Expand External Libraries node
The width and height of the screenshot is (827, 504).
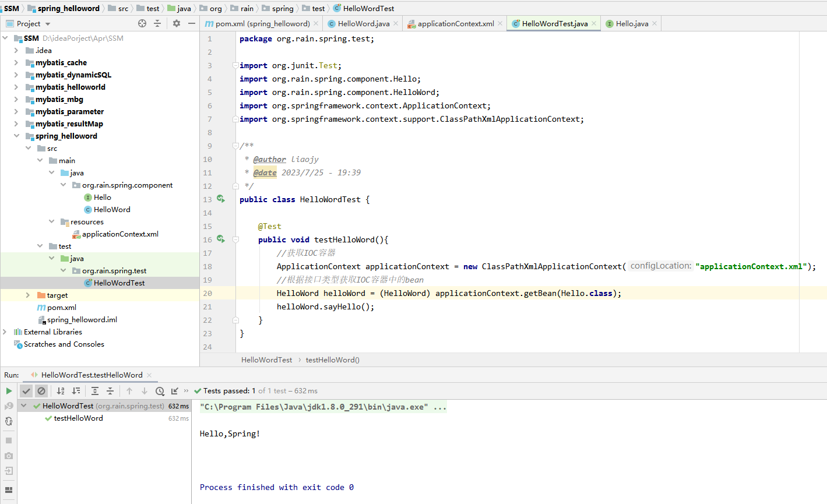[x=5, y=332]
